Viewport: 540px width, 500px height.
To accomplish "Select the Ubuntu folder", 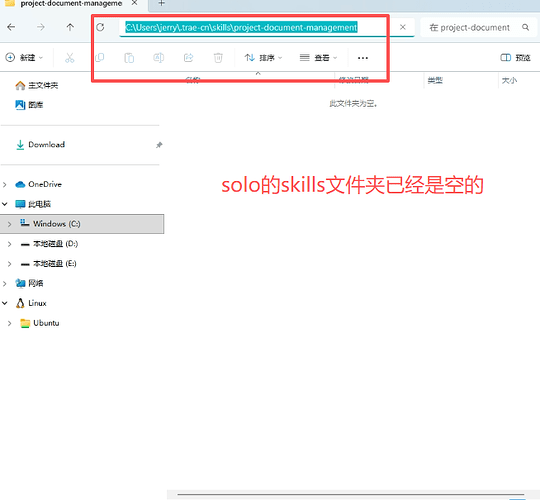I will tap(40, 323).
